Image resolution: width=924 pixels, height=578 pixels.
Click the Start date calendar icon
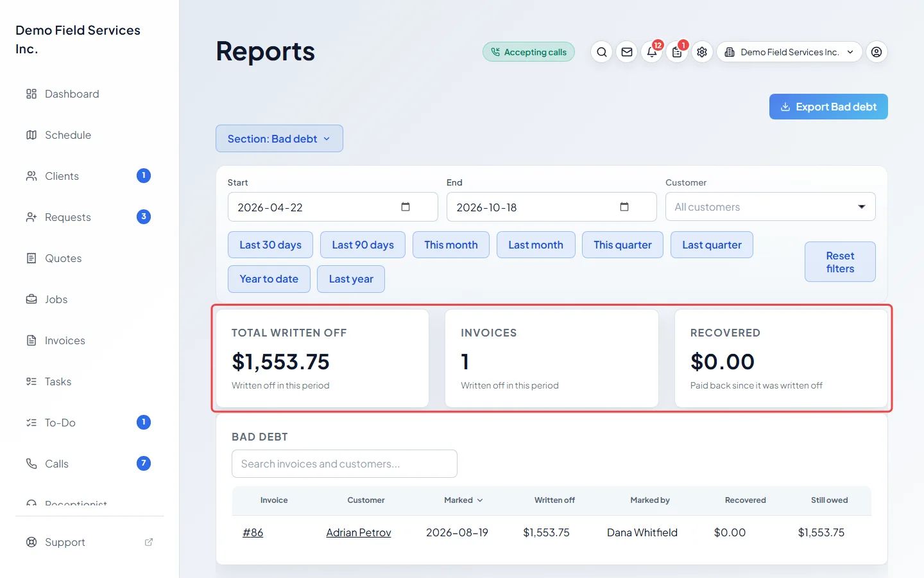[406, 207]
